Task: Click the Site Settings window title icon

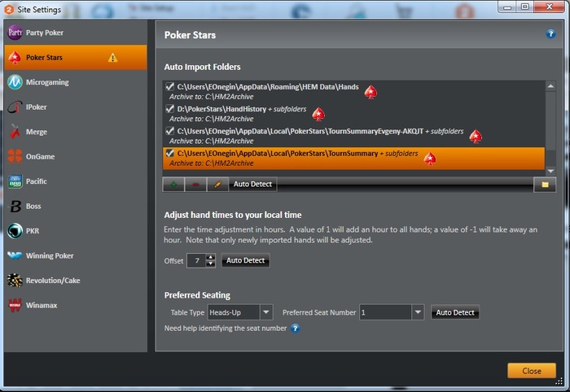Action: [x=9, y=9]
